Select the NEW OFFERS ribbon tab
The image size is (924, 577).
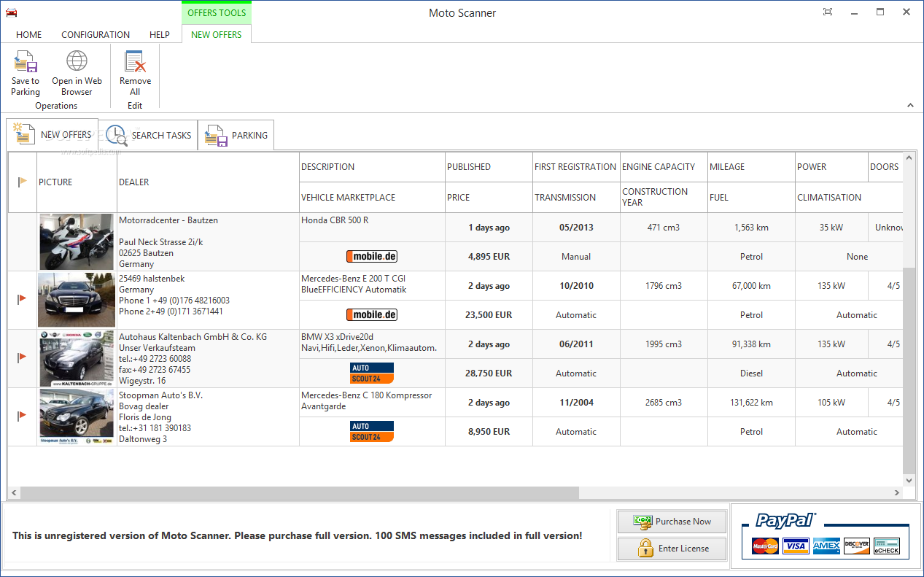pos(216,34)
